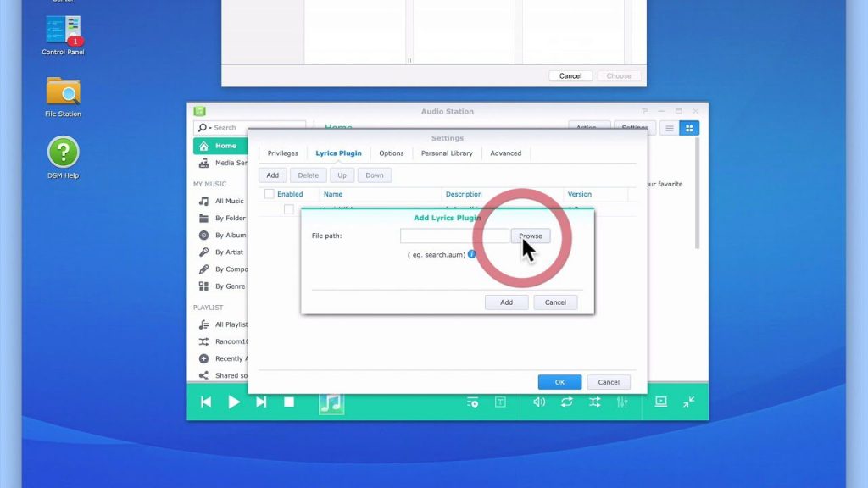Cancel the file chooser dialog at top
Screen dimensions: 868x488
click(570, 75)
